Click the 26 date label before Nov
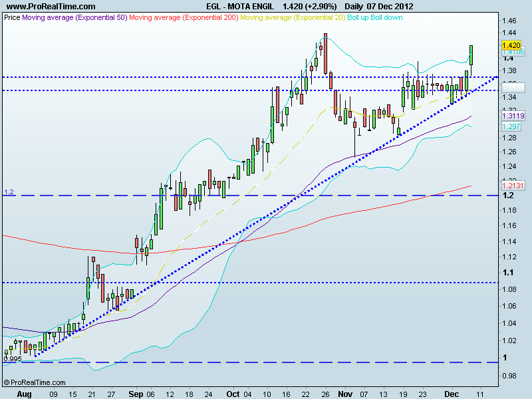This screenshot has height=399, width=532. [x=325, y=394]
